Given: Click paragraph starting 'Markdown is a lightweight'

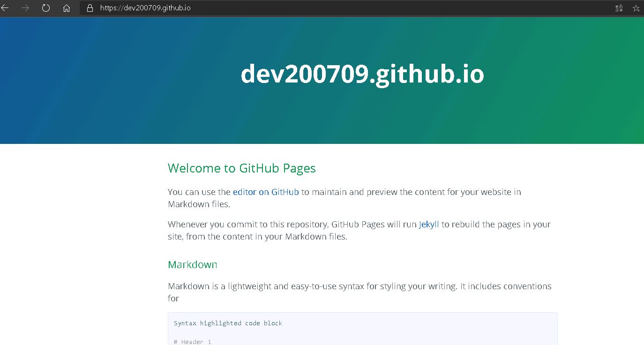Looking at the screenshot, I should point(359,292).
